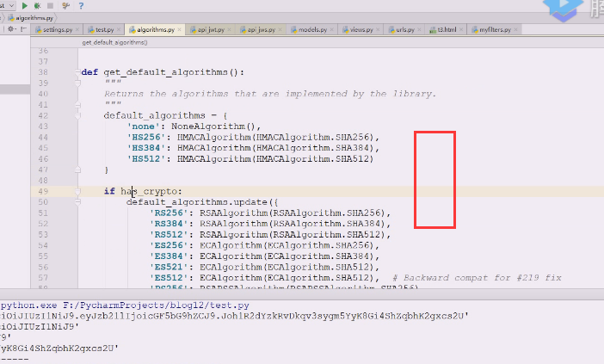Collapse the if block fold marker at line 49
The width and height of the screenshot is (604, 364).
(x=77, y=191)
